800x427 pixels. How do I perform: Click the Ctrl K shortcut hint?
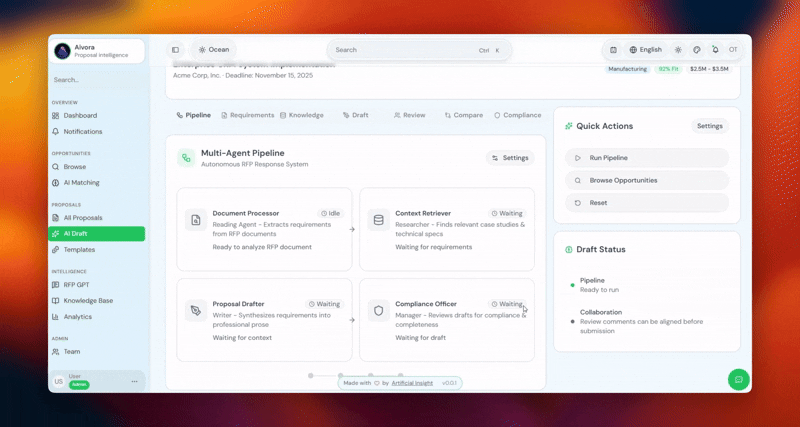[x=489, y=51]
